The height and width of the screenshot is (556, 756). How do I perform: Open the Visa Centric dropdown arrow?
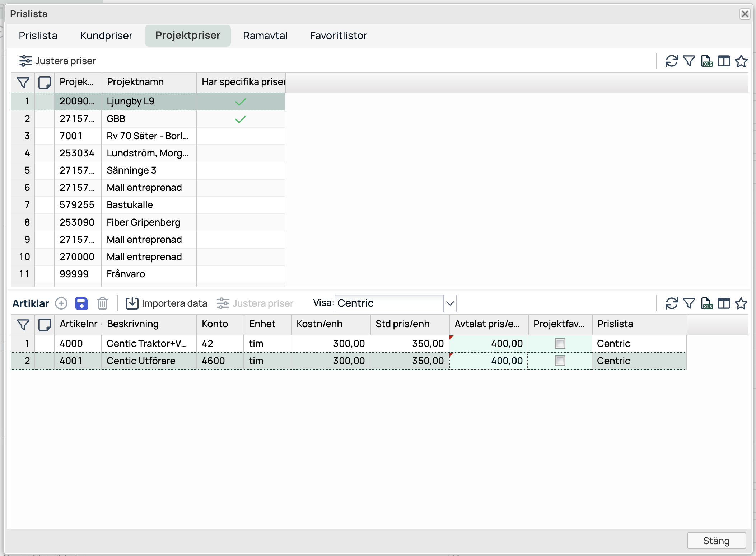tap(450, 303)
